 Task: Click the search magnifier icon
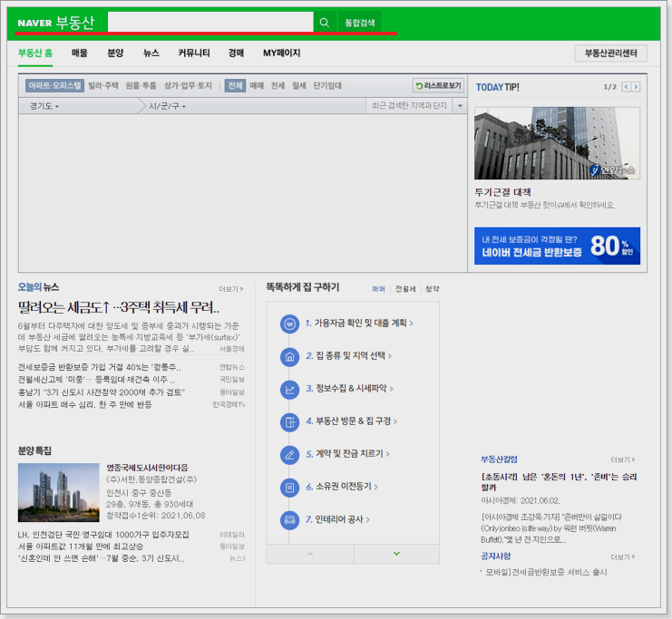point(325,23)
